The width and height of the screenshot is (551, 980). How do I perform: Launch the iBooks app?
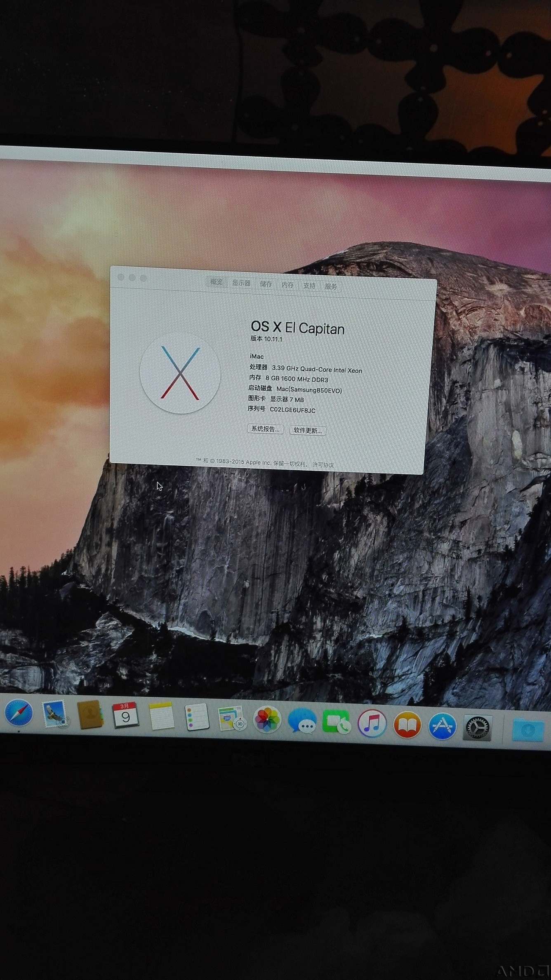tap(407, 725)
